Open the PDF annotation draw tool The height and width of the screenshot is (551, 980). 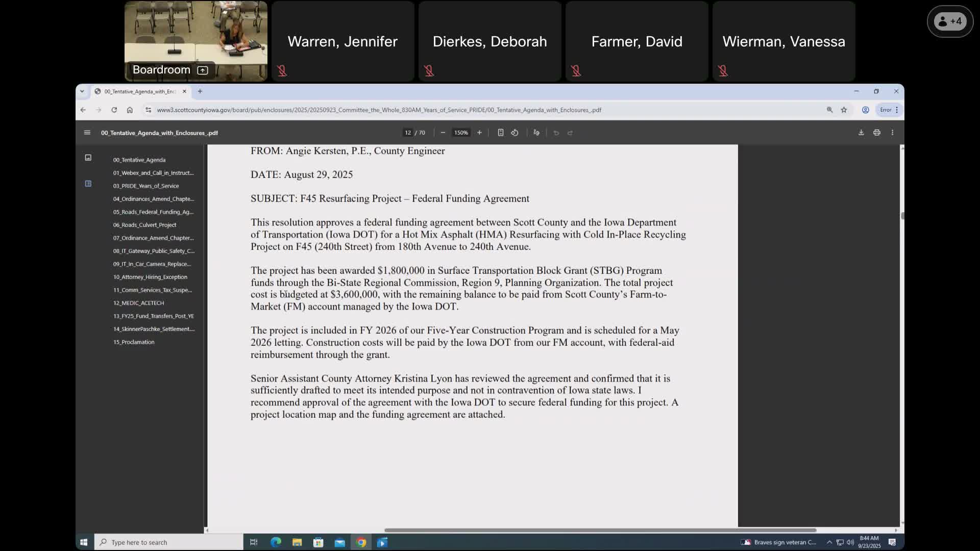click(x=536, y=133)
